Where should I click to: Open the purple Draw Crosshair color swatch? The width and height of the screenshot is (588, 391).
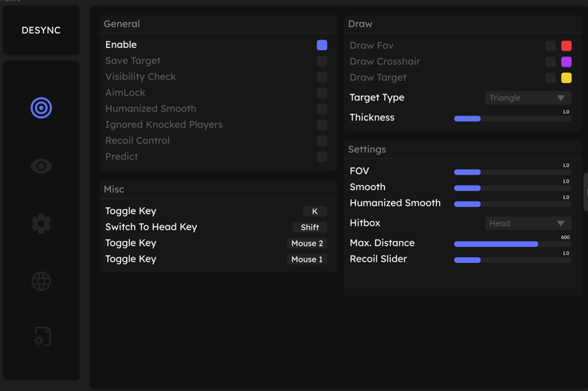[566, 62]
